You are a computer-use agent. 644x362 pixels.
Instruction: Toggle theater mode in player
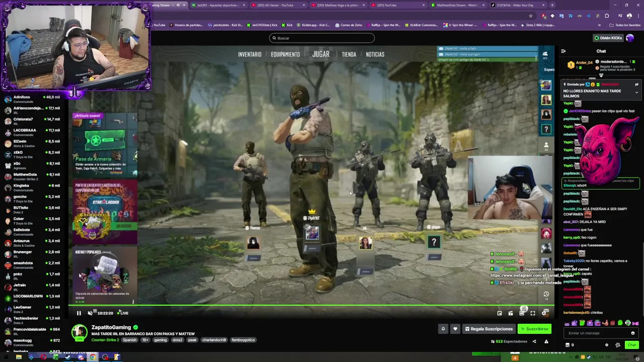coord(522,313)
